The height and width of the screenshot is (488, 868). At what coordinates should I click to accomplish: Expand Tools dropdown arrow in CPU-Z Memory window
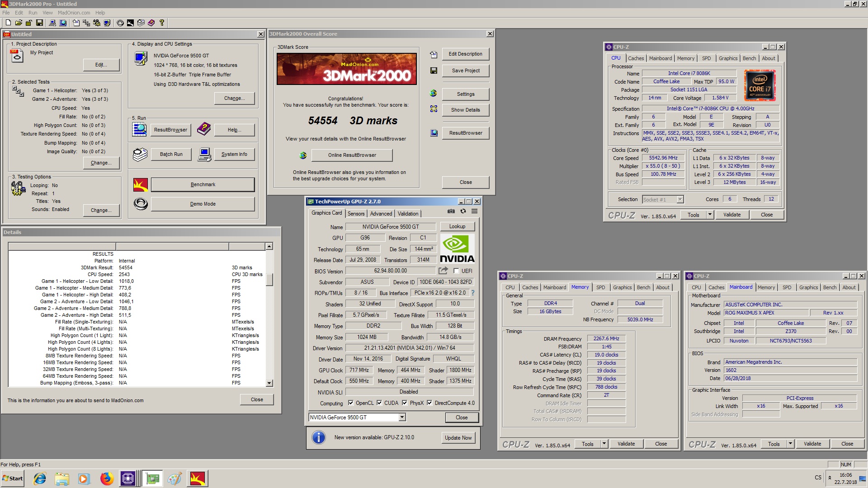point(604,444)
